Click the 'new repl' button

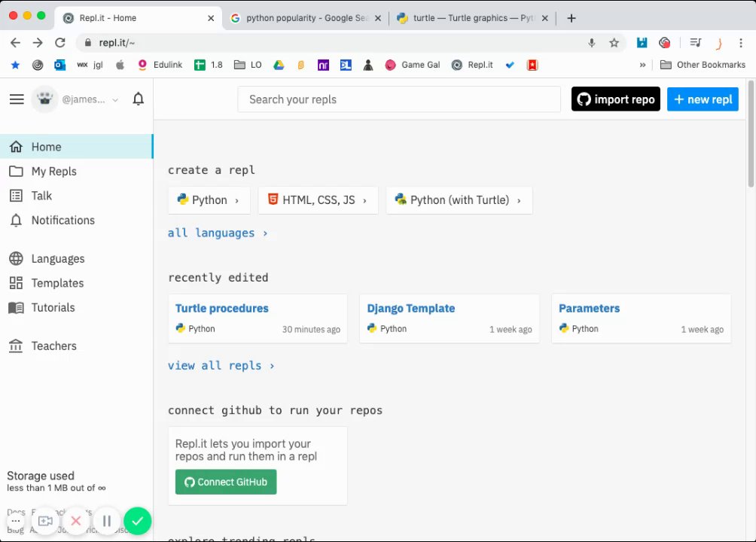(x=703, y=99)
